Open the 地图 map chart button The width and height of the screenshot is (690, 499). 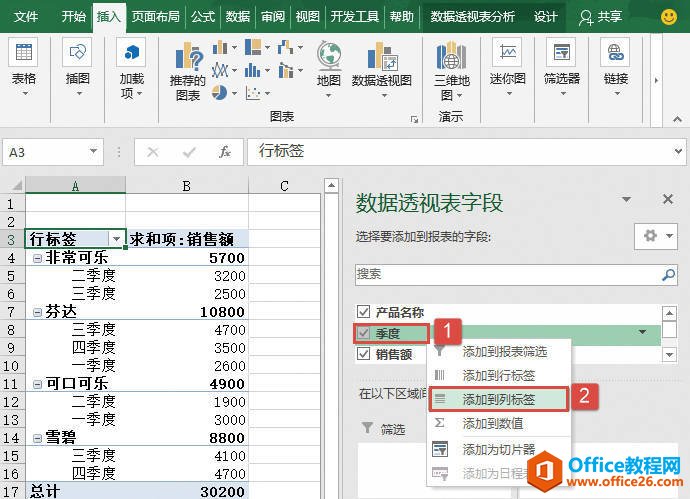tap(329, 69)
